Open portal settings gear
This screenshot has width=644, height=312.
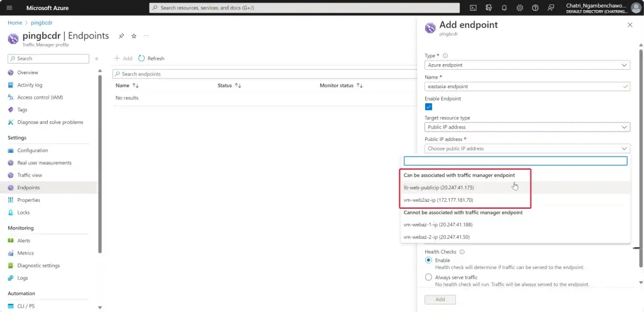pyautogui.click(x=519, y=8)
